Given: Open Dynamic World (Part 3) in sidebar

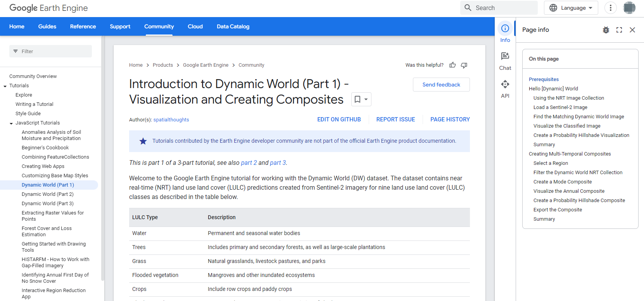Looking at the screenshot, I should point(48,204).
